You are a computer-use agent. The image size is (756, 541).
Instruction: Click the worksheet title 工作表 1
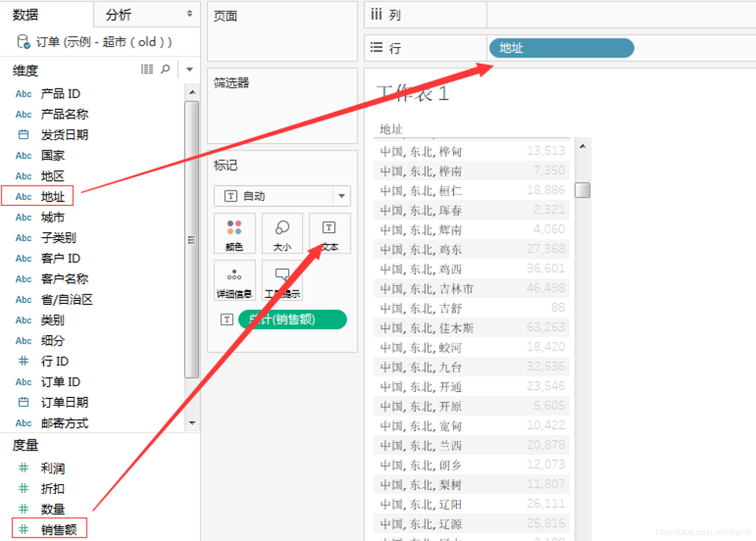pyautogui.click(x=412, y=93)
